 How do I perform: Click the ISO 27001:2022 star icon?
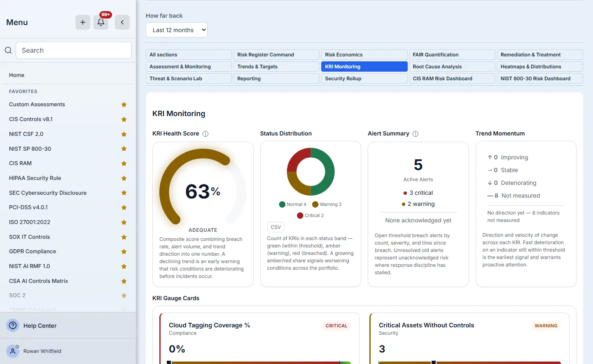[124, 222]
